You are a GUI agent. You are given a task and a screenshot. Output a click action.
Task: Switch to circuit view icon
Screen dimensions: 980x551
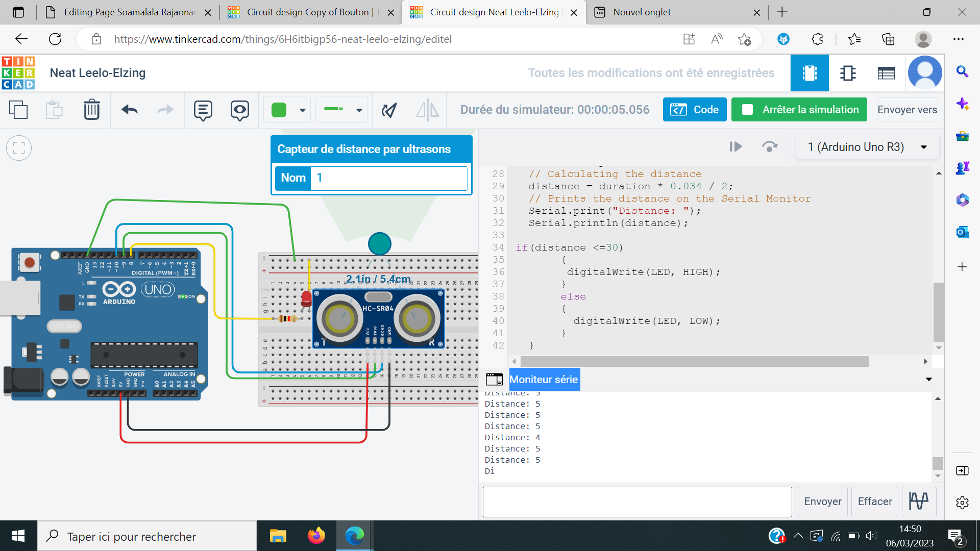(x=810, y=73)
